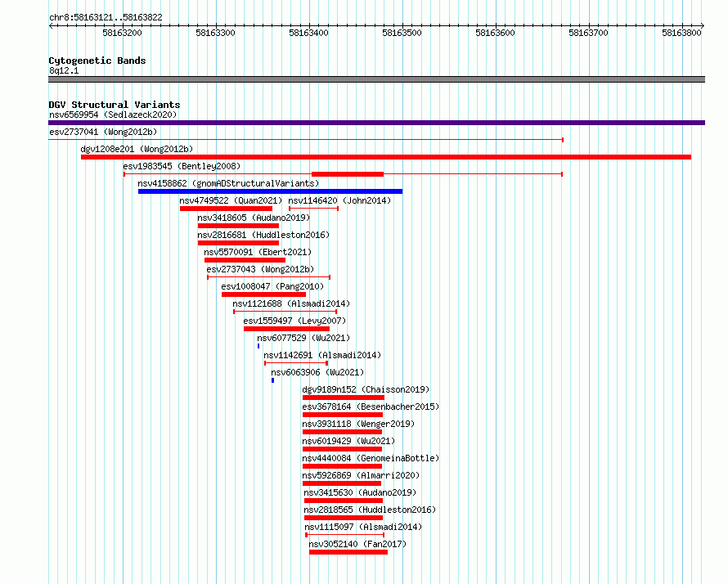Select the blue nsv4158862 variant bar
Screen dimensions: 728x584
[x=270, y=191]
